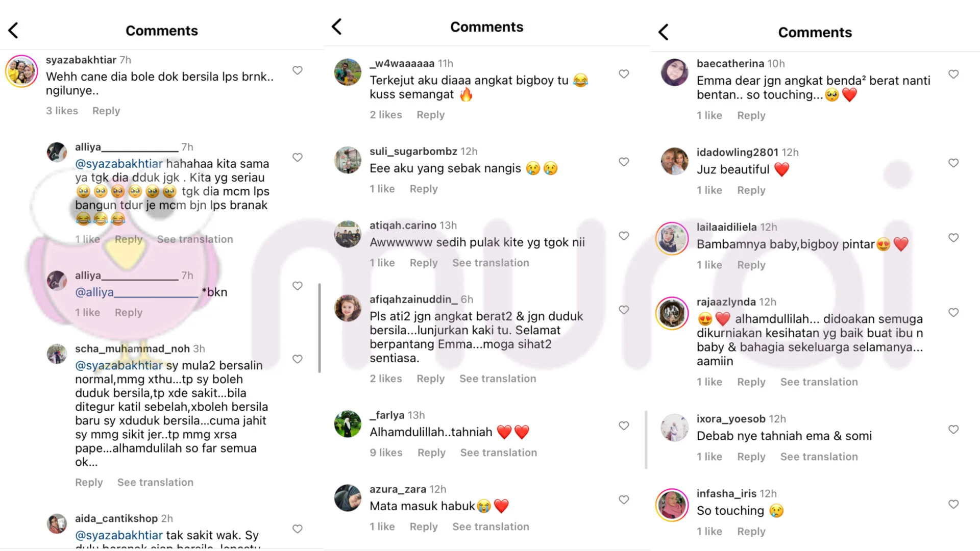View likes on _farlya's comment
This screenshot has height=551, width=980.
[x=386, y=453]
